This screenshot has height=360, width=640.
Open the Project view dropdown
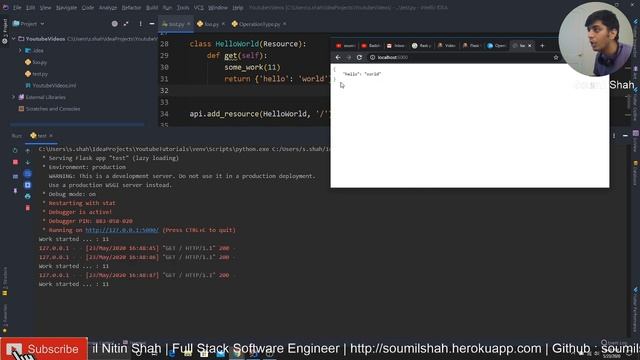click(29, 24)
